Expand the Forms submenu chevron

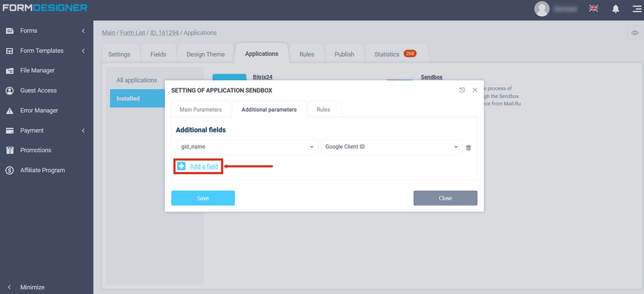coord(83,31)
